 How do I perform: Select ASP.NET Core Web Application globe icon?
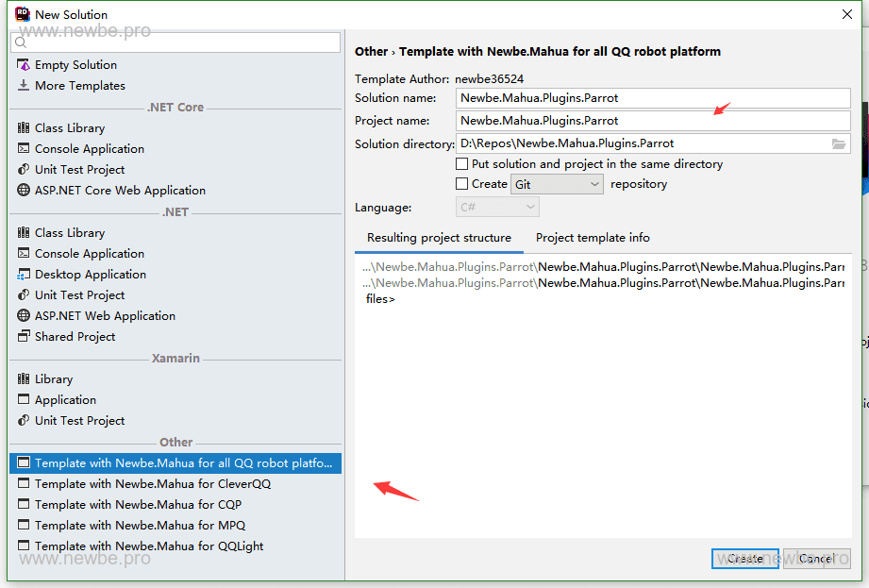[24, 191]
